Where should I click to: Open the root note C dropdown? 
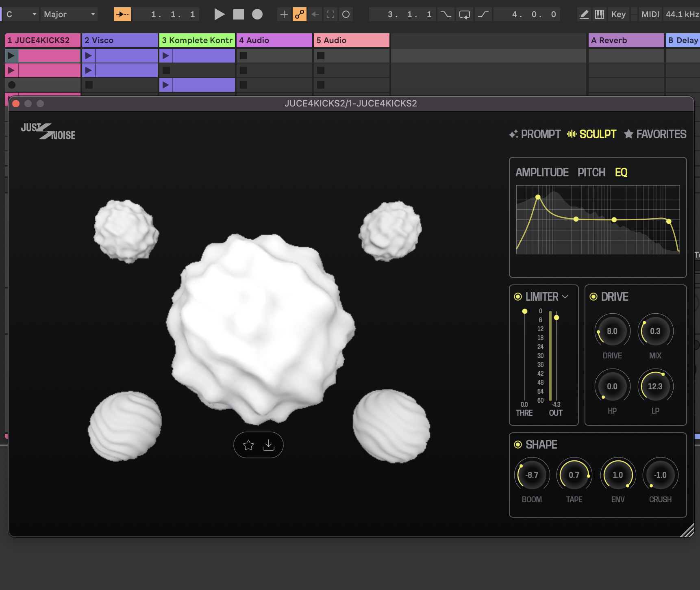[21, 15]
